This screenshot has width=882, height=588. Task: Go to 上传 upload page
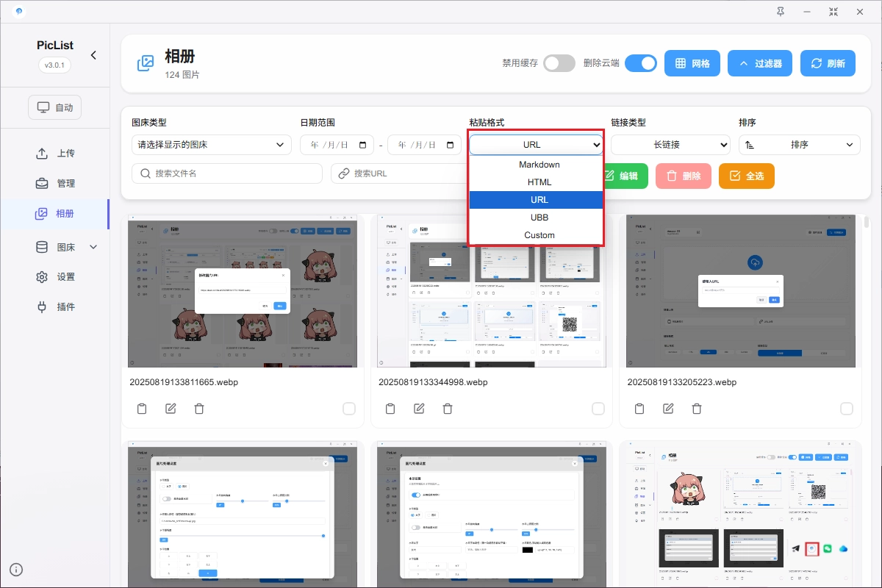(x=54, y=154)
